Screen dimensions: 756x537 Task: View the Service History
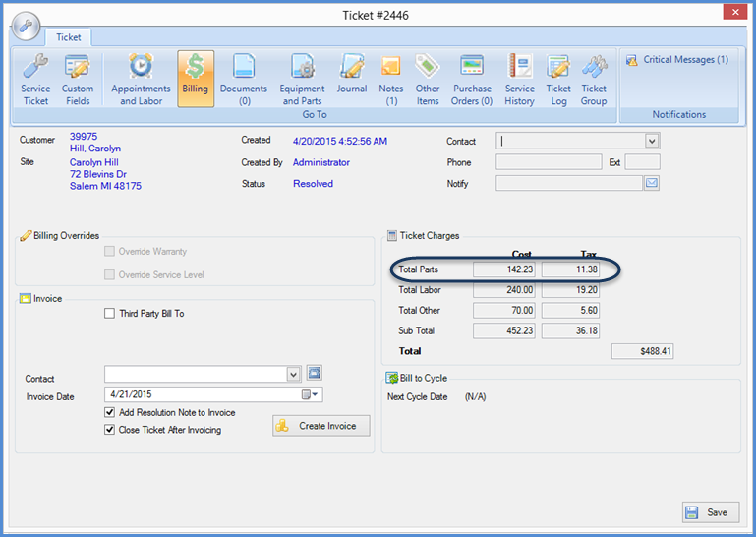(520, 80)
